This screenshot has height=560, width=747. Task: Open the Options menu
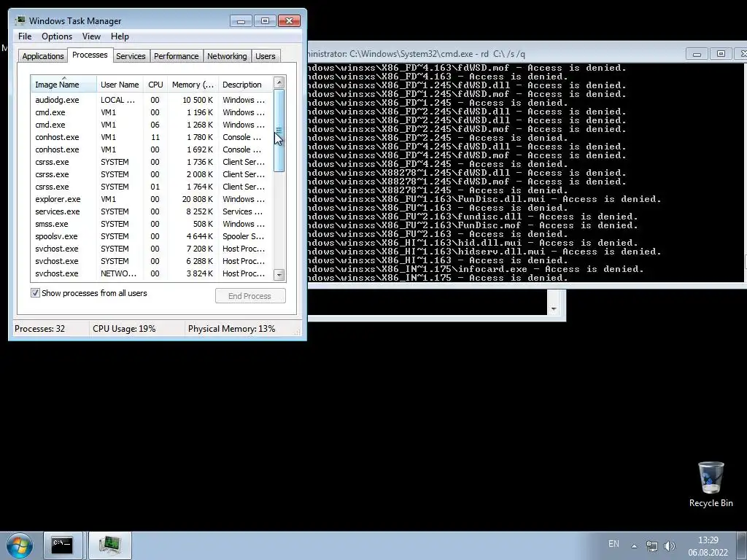click(57, 36)
